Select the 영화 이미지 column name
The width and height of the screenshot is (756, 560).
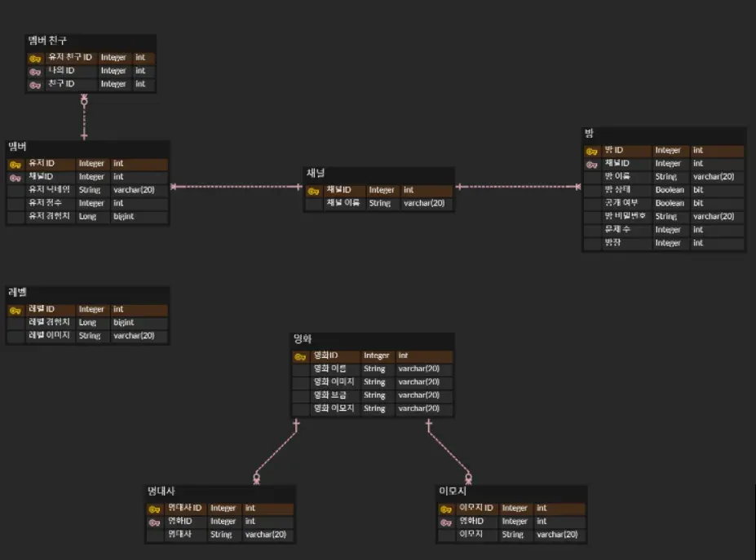coord(334,381)
